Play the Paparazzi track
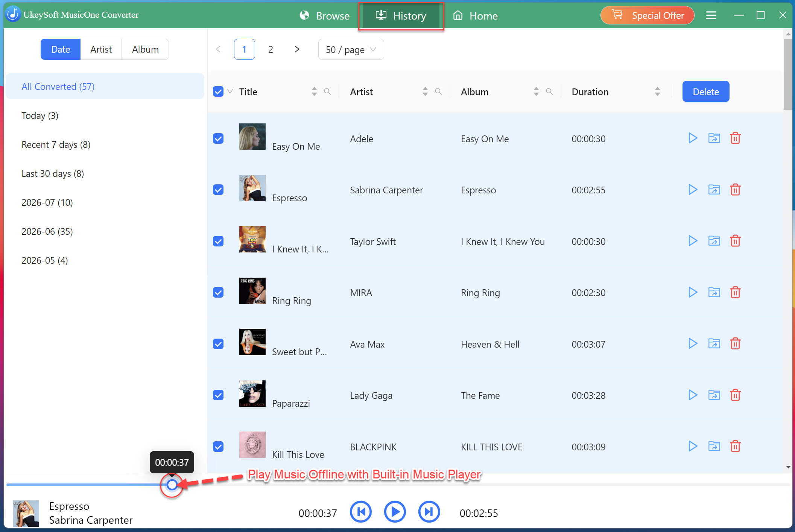Viewport: 795px width, 532px height. [693, 395]
